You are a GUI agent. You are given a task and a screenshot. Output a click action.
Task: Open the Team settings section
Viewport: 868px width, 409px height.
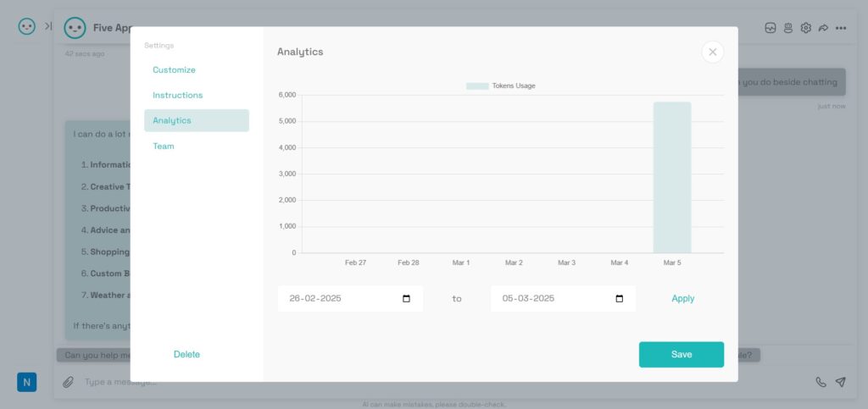[x=164, y=146]
